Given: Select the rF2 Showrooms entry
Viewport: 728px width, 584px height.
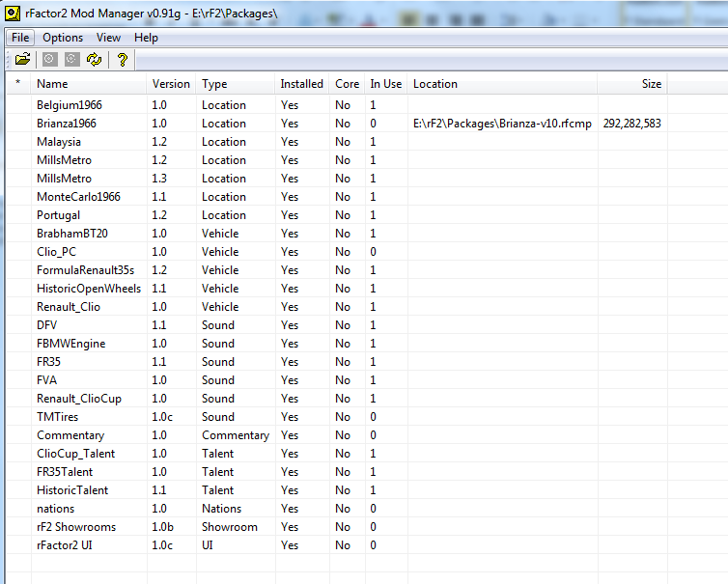Looking at the screenshot, I should pos(76,527).
